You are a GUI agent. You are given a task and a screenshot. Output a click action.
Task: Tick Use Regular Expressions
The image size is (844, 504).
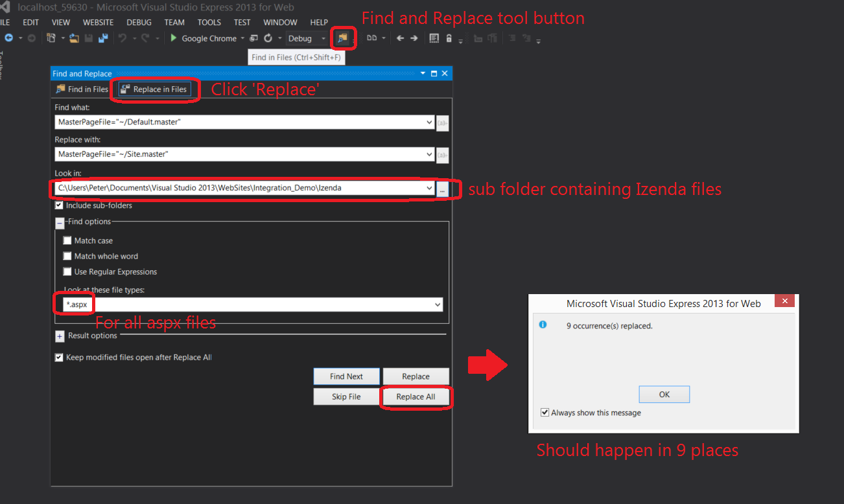[x=67, y=271]
